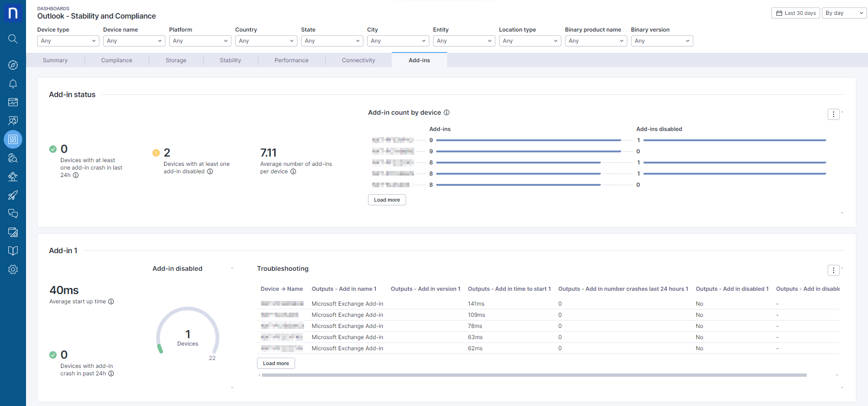Open the By day granularity dropdown
This screenshot has width=868, height=406.
tap(845, 13)
